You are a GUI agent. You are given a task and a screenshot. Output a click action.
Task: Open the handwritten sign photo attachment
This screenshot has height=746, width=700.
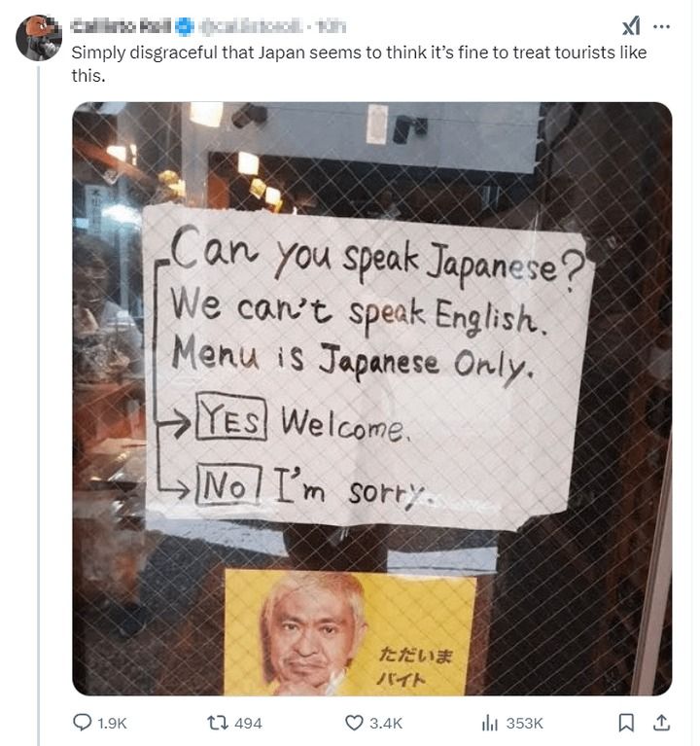coord(371,399)
